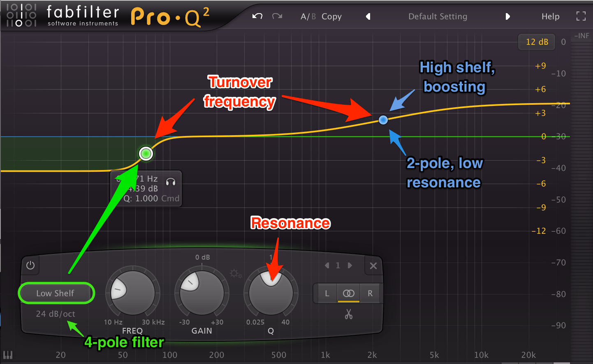593x364 pixels.
Task: Open the 24 dB/oct slope dropdown
Action: pyautogui.click(x=56, y=314)
